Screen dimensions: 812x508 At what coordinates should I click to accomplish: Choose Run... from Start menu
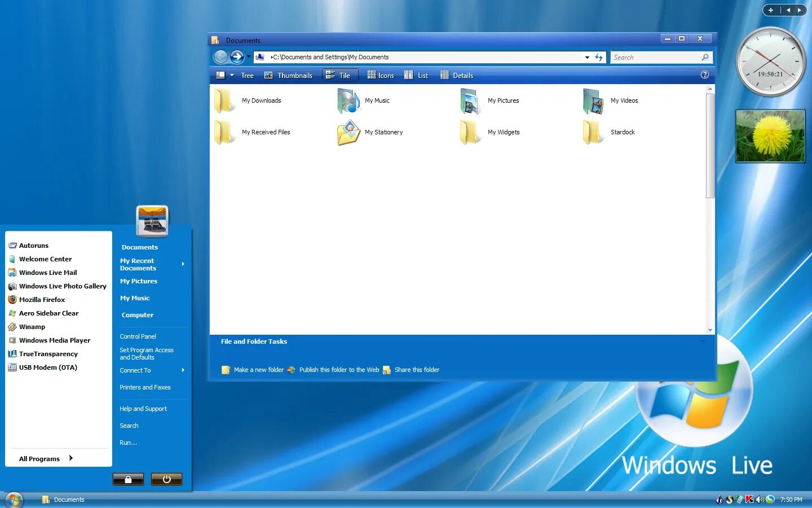[128, 443]
